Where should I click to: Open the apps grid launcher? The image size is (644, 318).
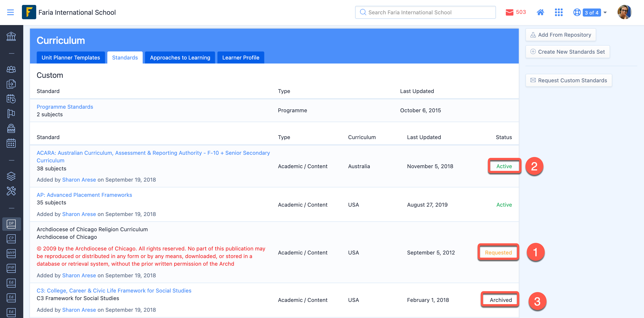[x=559, y=12]
